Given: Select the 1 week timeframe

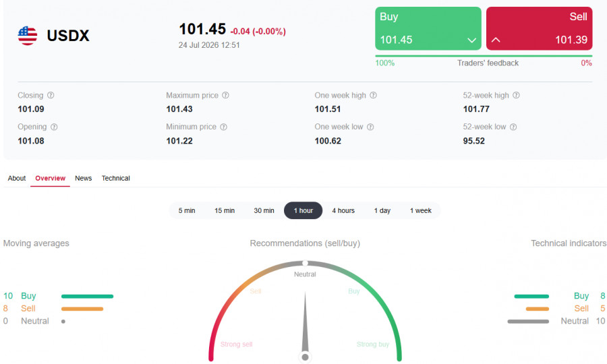Looking at the screenshot, I should [x=421, y=210].
